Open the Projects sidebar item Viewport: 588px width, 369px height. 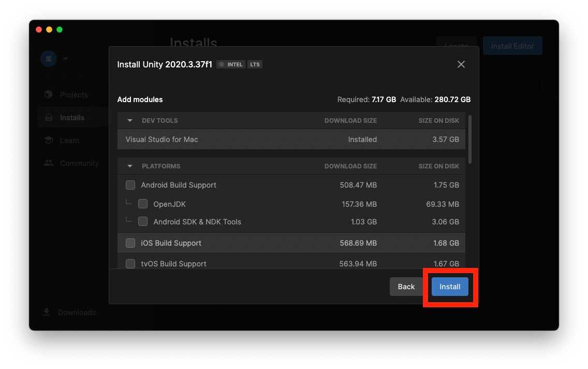click(x=73, y=95)
